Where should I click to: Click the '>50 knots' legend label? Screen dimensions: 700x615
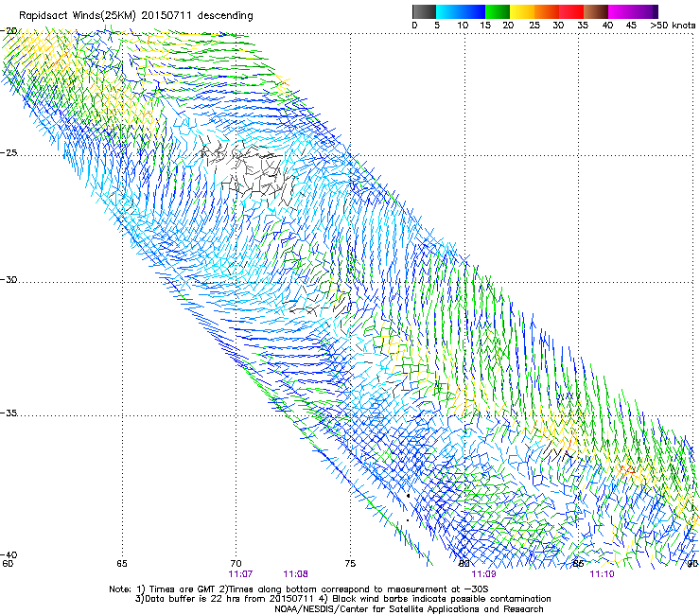[673, 26]
